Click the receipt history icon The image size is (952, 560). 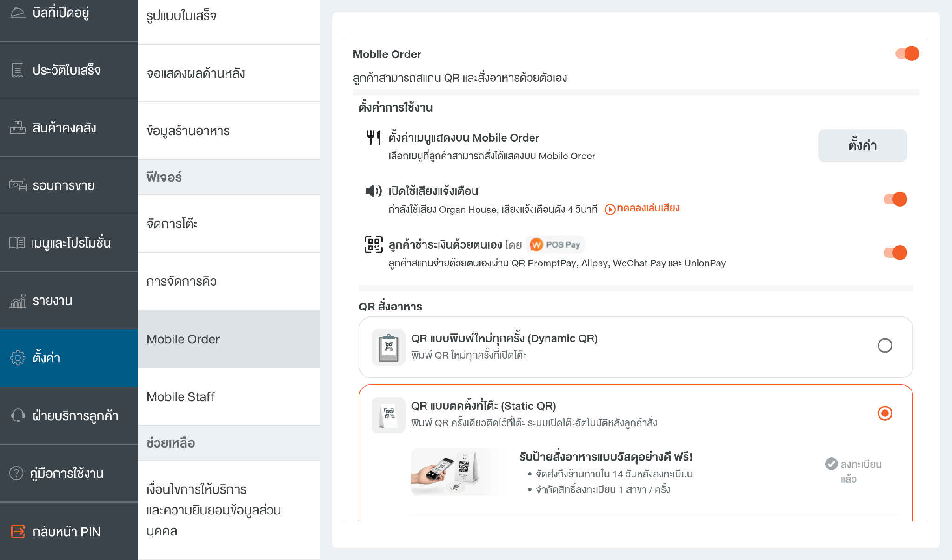point(18,70)
